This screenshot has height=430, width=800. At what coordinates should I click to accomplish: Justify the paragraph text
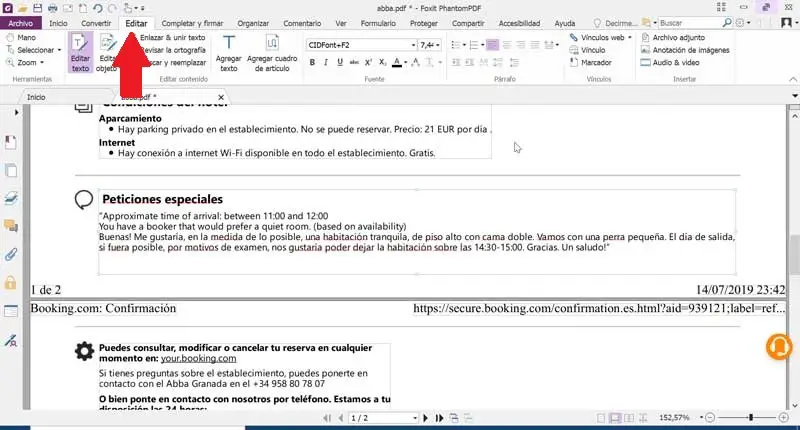(x=534, y=45)
